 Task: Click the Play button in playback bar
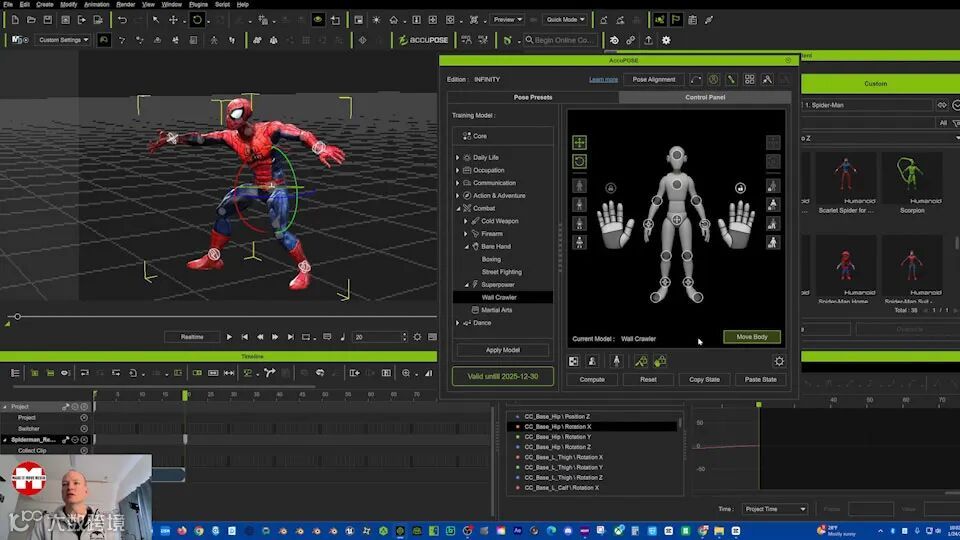tap(229, 337)
